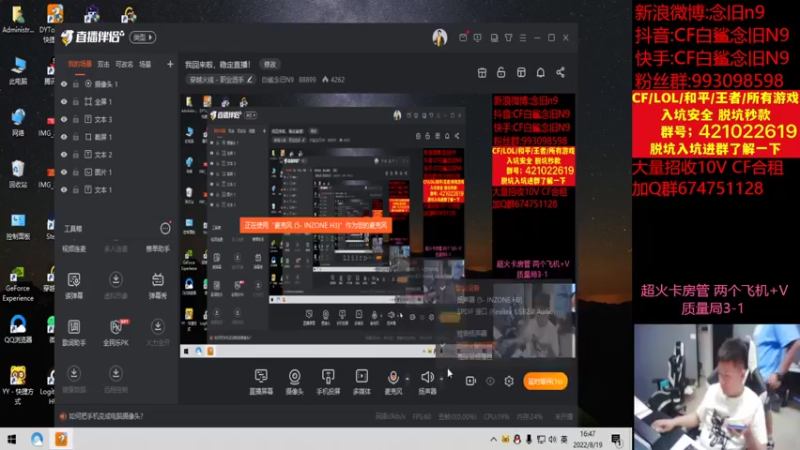The height and width of the screenshot is (450, 800).
Task: Switch to the fourth scene tab 场景
Action: point(145,64)
